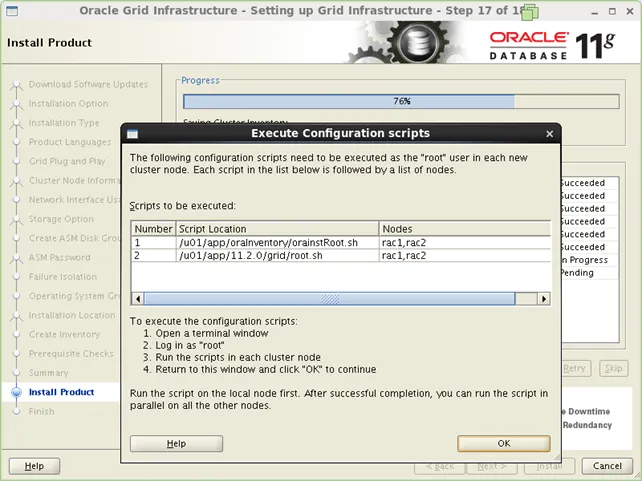Click the Install Product step bullet in sidebar
The width and height of the screenshot is (642, 481).
16,392
